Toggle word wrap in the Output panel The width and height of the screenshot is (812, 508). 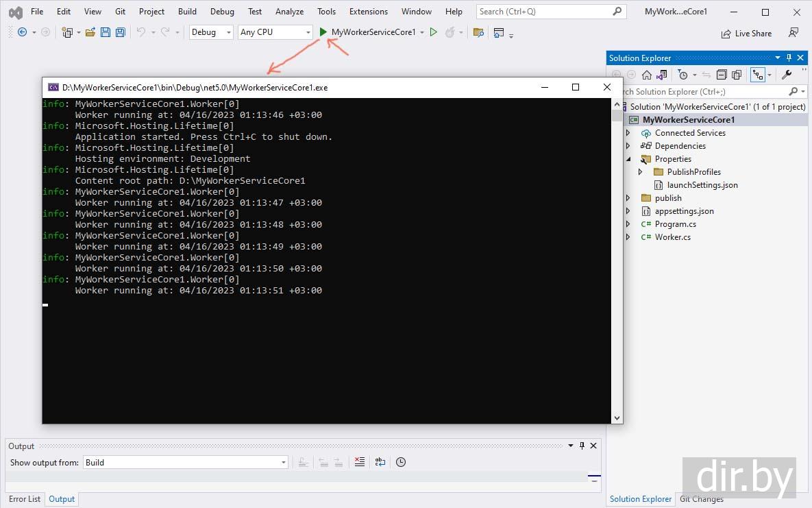[380, 462]
